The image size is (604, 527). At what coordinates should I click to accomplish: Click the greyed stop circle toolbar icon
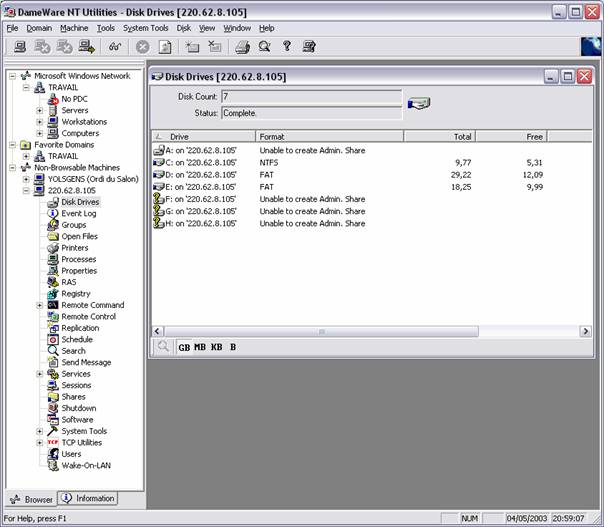[143, 47]
